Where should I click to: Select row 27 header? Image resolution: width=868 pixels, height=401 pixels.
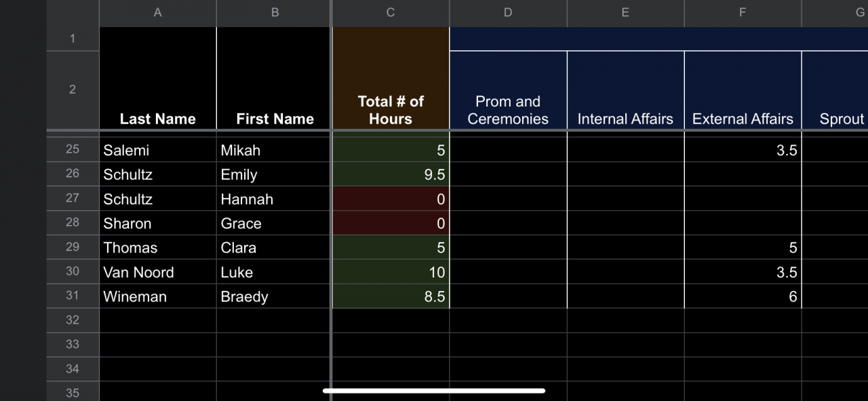click(x=73, y=198)
